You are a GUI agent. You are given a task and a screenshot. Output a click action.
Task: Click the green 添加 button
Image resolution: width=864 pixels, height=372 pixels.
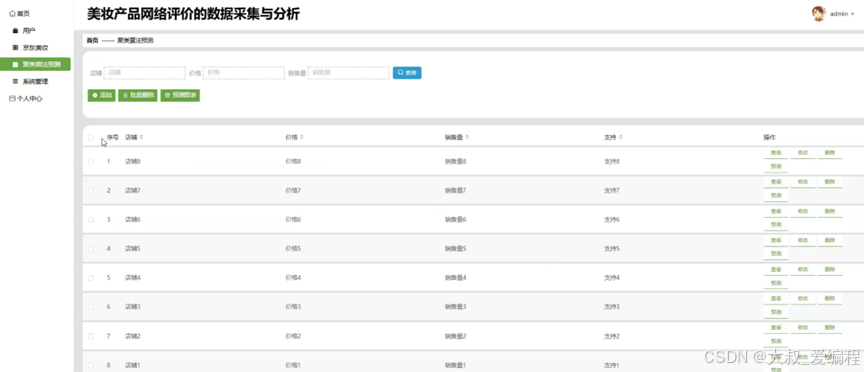click(x=101, y=95)
